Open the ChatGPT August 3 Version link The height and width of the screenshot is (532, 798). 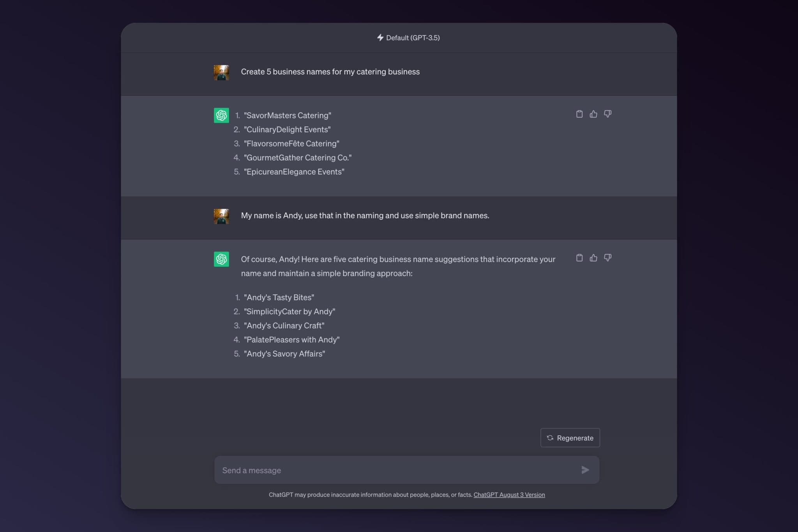pyautogui.click(x=509, y=495)
